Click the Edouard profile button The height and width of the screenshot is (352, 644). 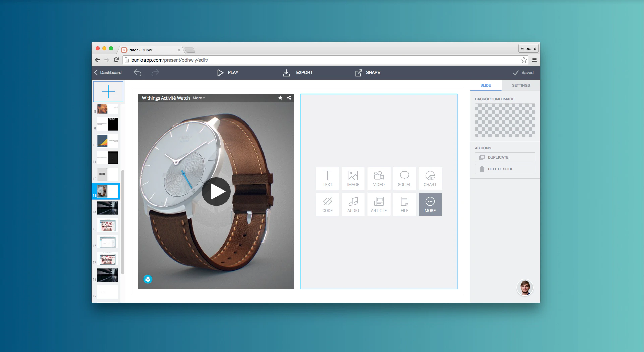(528, 48)
